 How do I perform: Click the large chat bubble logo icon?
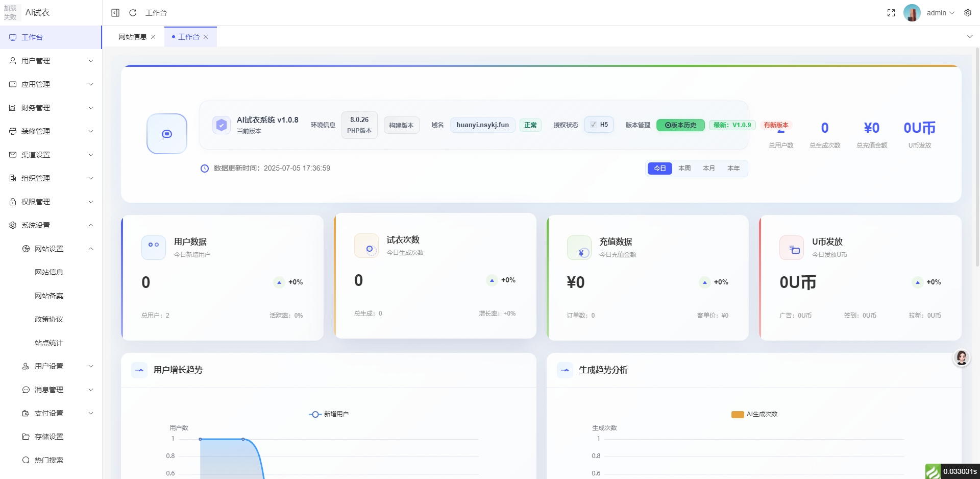(x=167, y=134)
